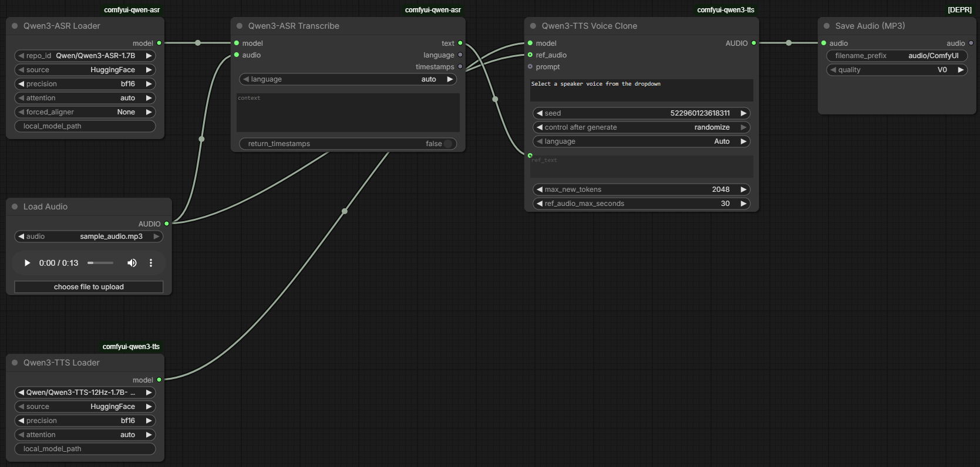The width and height of the screenshot is (980, 467).
Task: Click previous arrow on repo_id selector
Action: click(x=21, y=56)
